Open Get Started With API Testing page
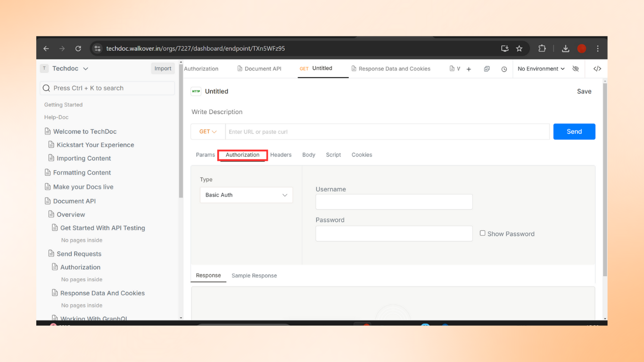The height and width of the screenshot is (362, 644). tap(102, 228)
